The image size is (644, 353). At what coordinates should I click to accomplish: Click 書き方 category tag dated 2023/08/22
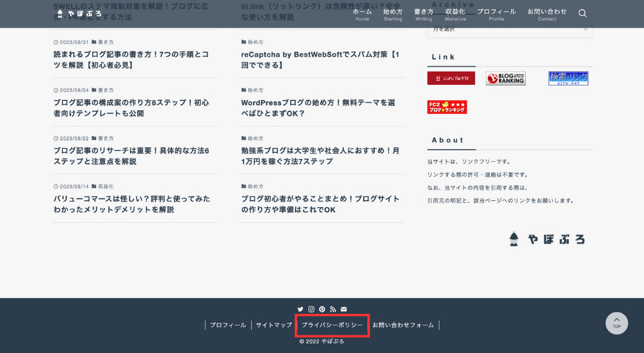tap(103, 138)
